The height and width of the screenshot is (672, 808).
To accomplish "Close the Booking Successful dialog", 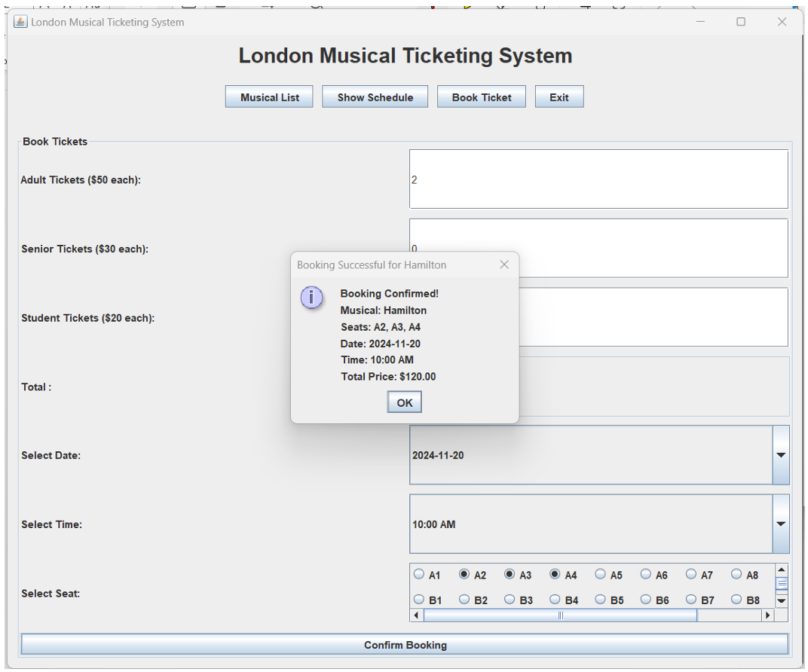I will click(503, 264).
